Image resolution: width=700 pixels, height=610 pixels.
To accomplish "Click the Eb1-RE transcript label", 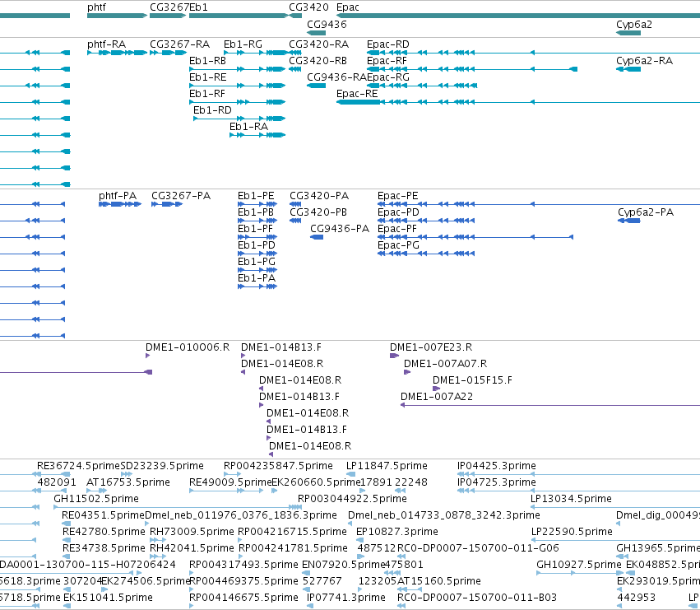I will click(207, 77).
